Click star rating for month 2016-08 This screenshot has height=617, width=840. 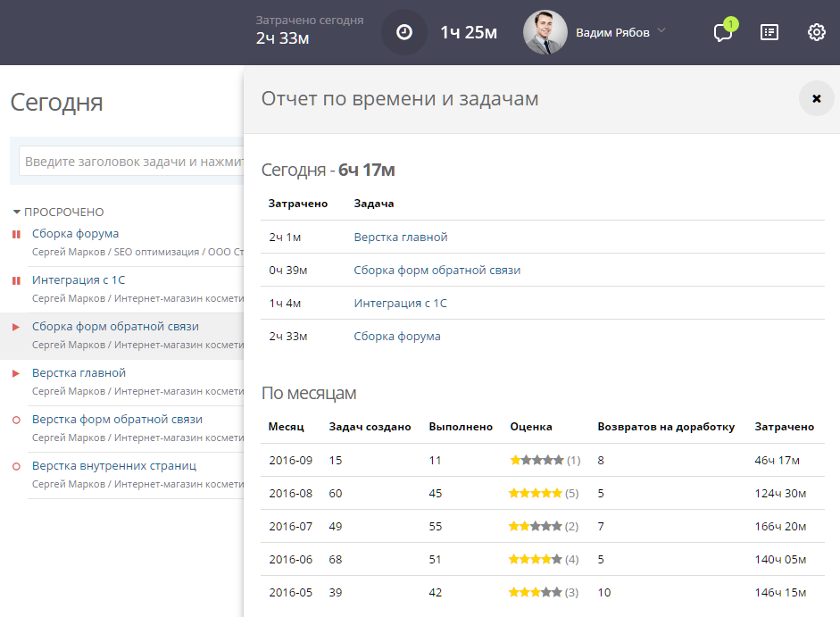coord(536,493)
